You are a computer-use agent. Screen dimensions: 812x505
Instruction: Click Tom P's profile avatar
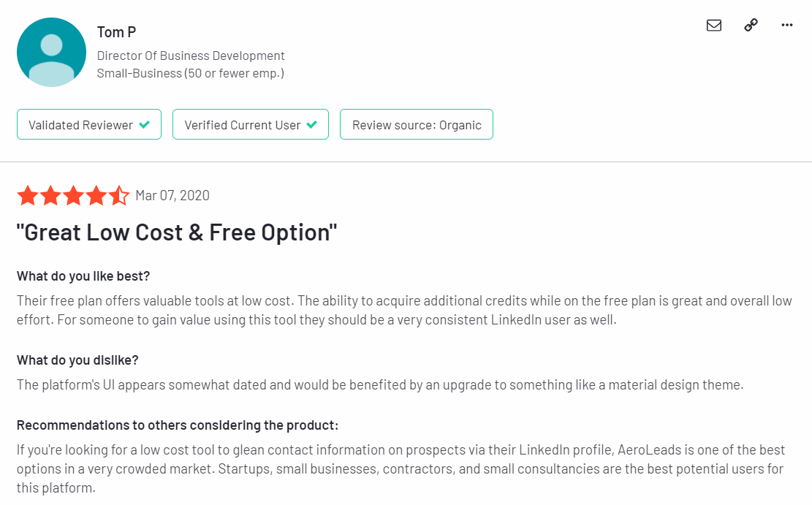(51, 52)
